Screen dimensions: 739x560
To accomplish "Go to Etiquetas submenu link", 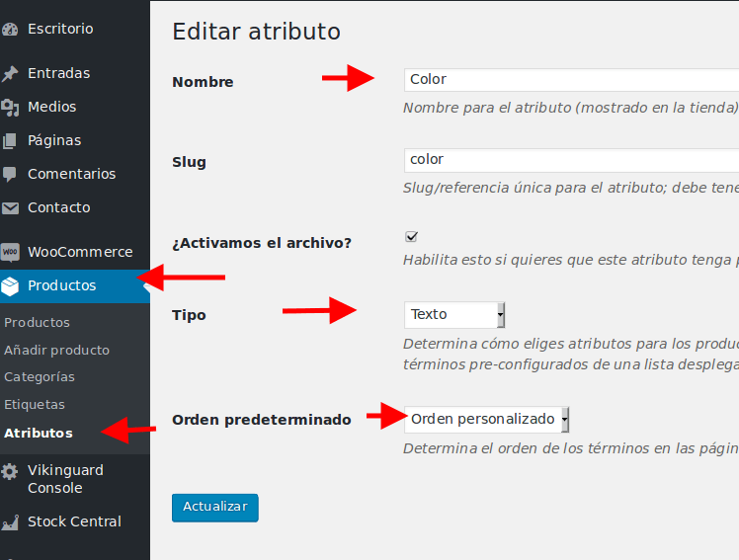I will point(35,405).
